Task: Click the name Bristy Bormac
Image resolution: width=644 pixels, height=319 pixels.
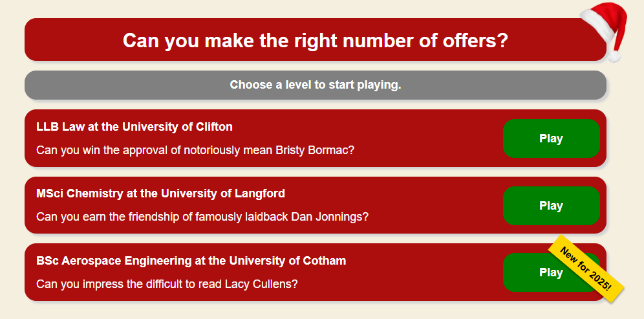Action: pos(315,150)
